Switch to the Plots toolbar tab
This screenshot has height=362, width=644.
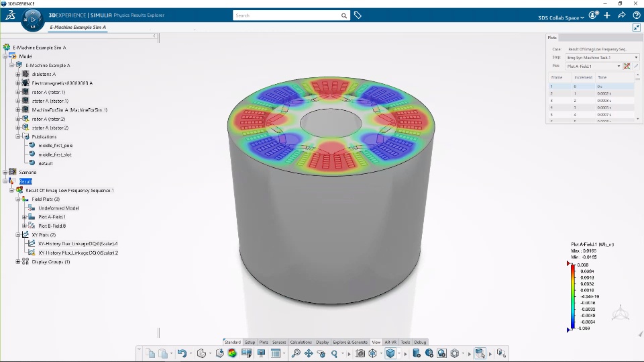click(264, 343)
